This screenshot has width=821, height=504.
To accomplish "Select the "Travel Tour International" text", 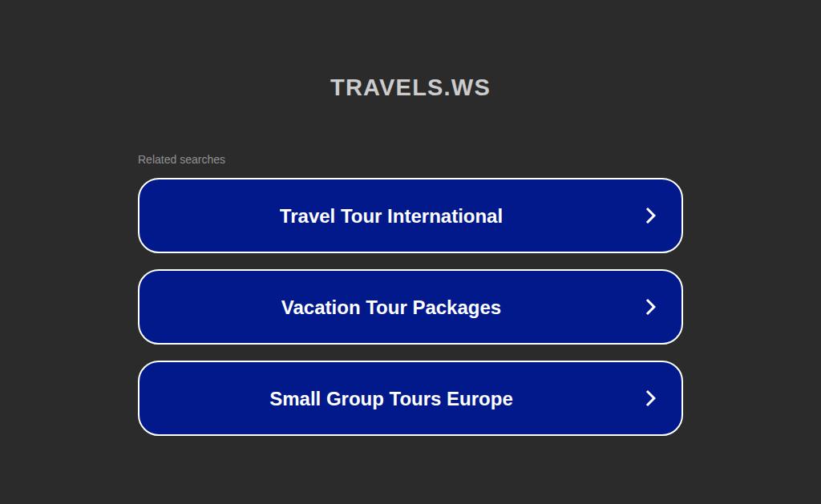I will coord(391,216).
